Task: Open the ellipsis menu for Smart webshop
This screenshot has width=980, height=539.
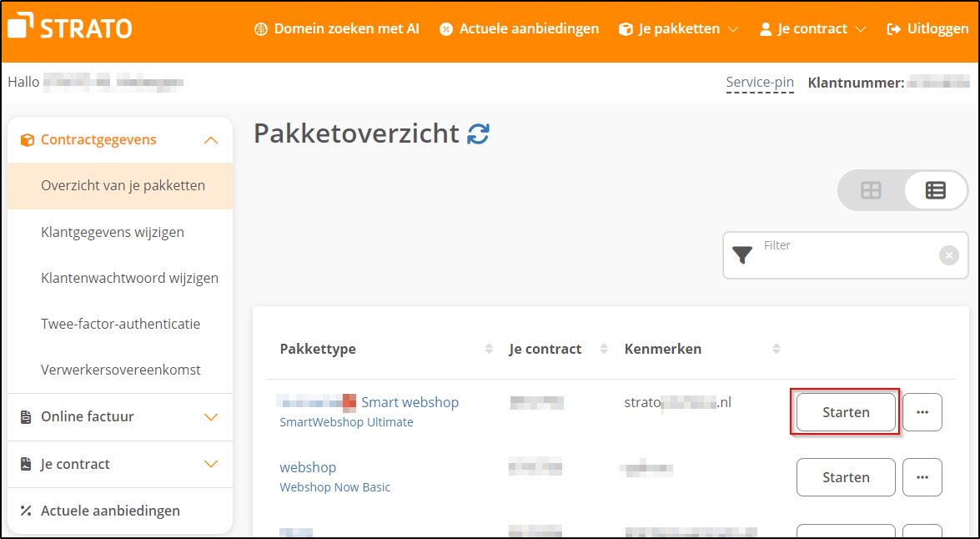Action: click(922, 412)
